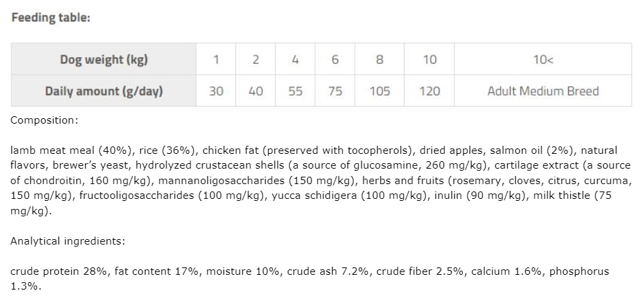
Task: Click the "Adult Medium Breed" table cell
Action: tap(543, 91)
